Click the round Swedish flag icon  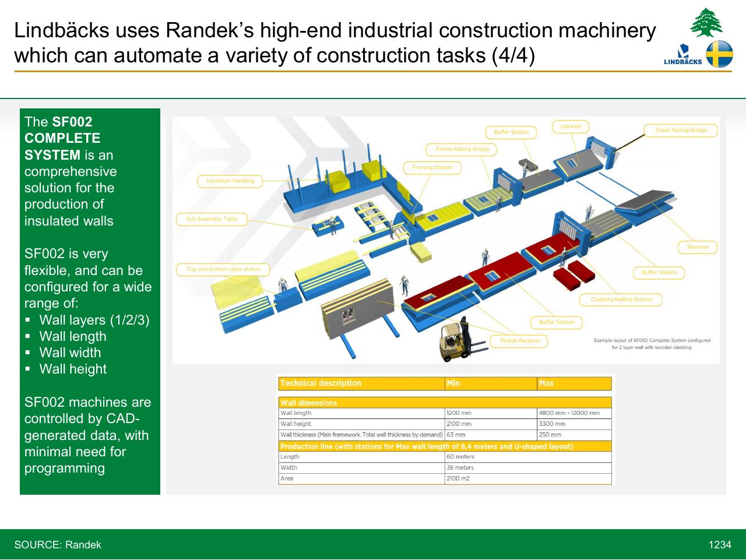720,54
